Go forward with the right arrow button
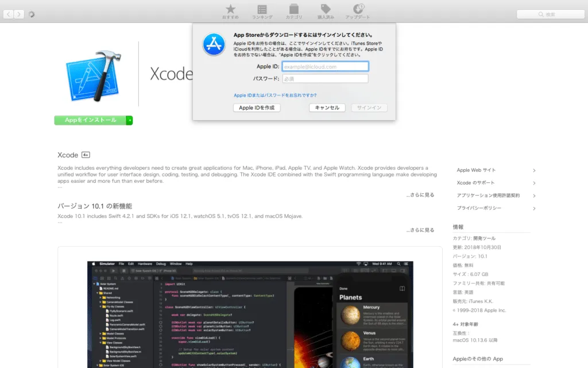This screenshot has height=368, width=588. (19, 14)
